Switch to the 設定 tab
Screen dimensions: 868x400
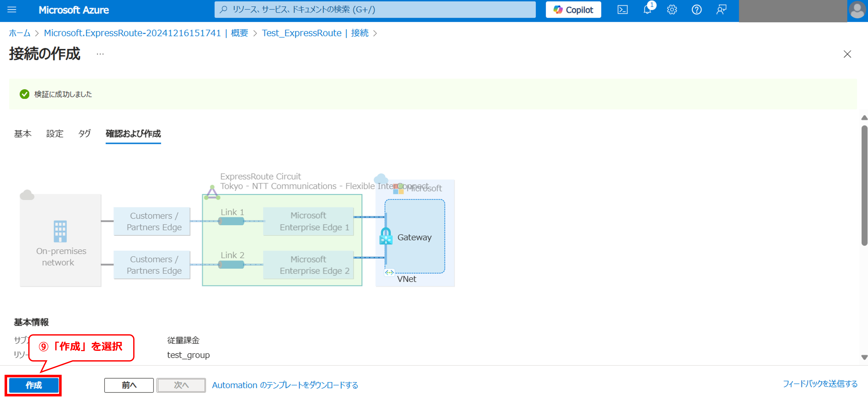[55, 134]
